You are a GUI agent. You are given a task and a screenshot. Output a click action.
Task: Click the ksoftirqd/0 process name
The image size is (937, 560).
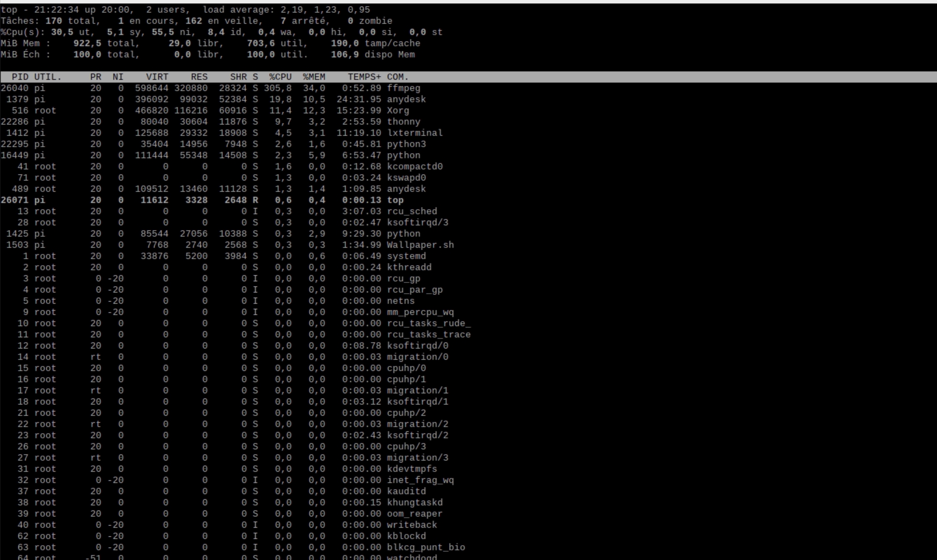click(x=418, y=346)
